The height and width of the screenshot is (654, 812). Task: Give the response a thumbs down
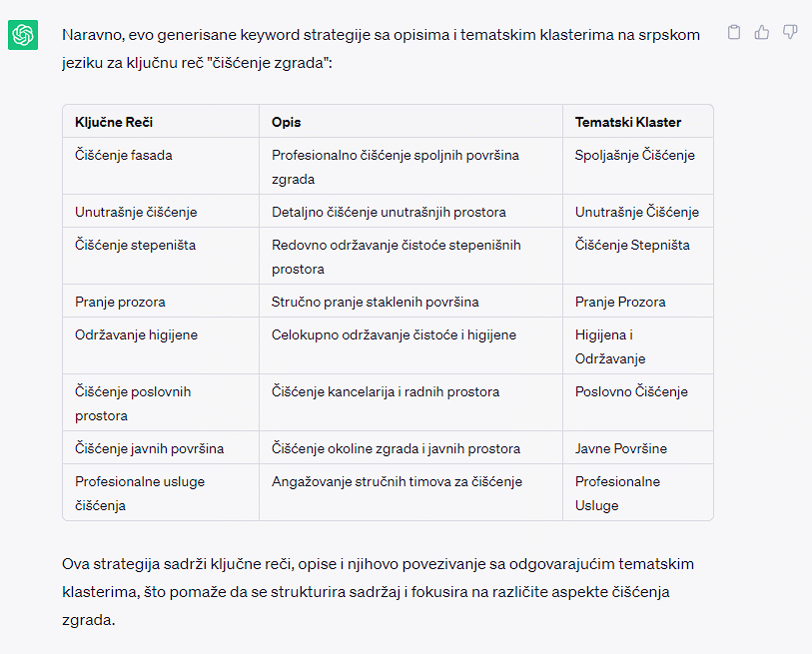point(790,32)
